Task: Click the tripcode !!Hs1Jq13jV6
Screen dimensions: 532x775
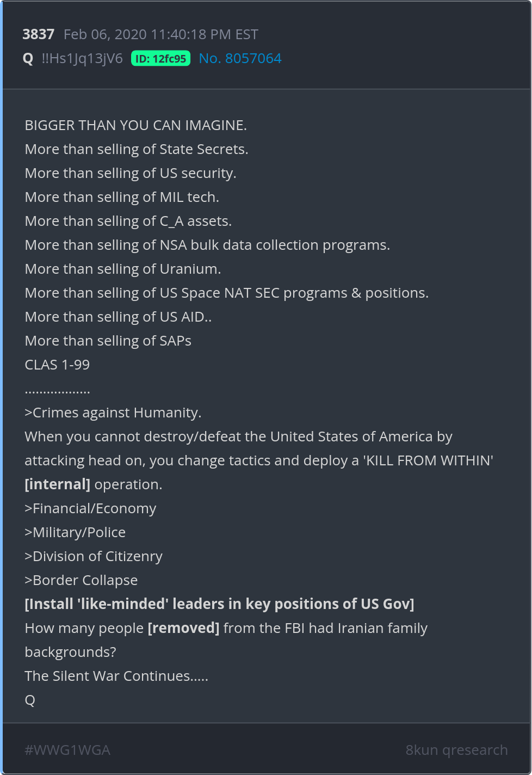Action: coord(82,58)
